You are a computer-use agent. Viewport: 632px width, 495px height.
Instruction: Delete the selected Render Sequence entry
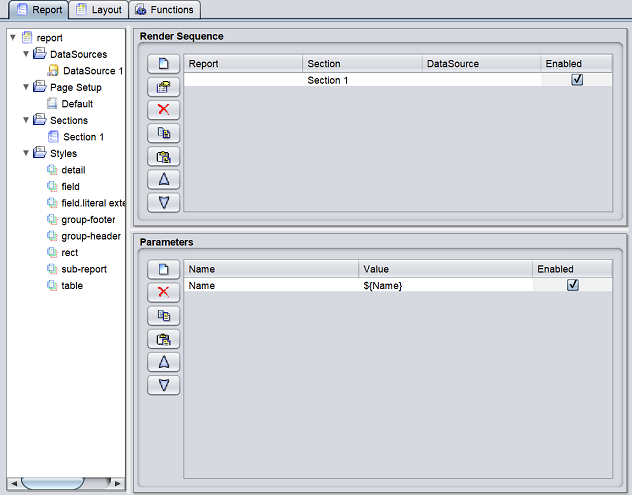point(163,110)
